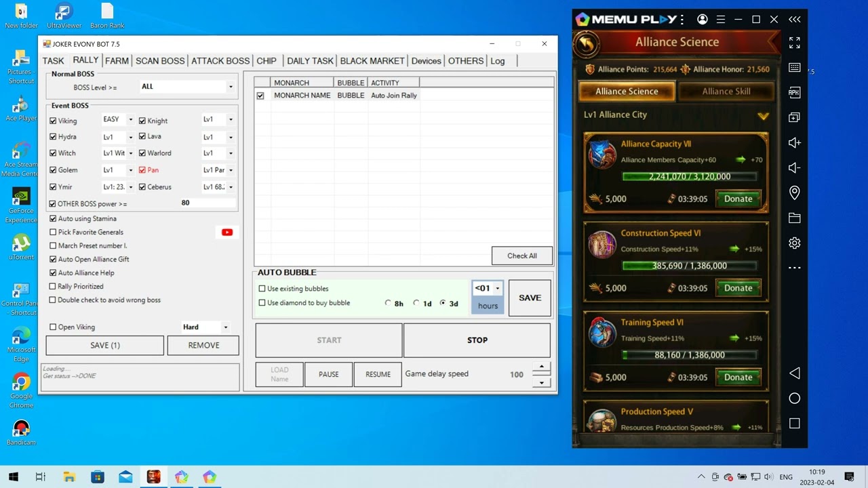The height and width of the screenshot is (488, 868).
Task: Select the 8h bubble duration
Action: click(388, 303)
